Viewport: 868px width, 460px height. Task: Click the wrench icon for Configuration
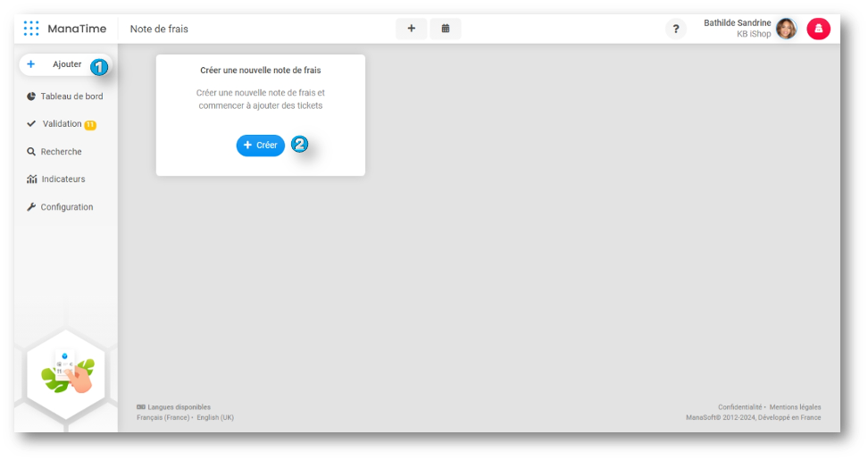click(31, 207)
